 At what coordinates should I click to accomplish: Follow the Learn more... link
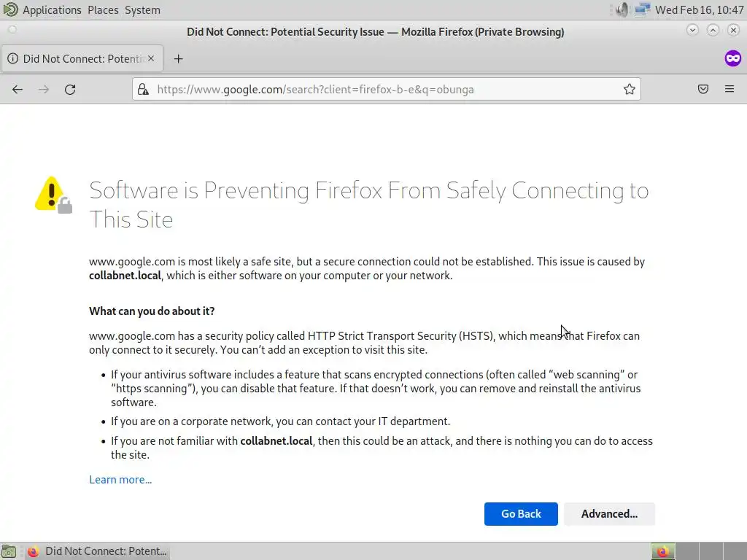(x=120, y=479)
